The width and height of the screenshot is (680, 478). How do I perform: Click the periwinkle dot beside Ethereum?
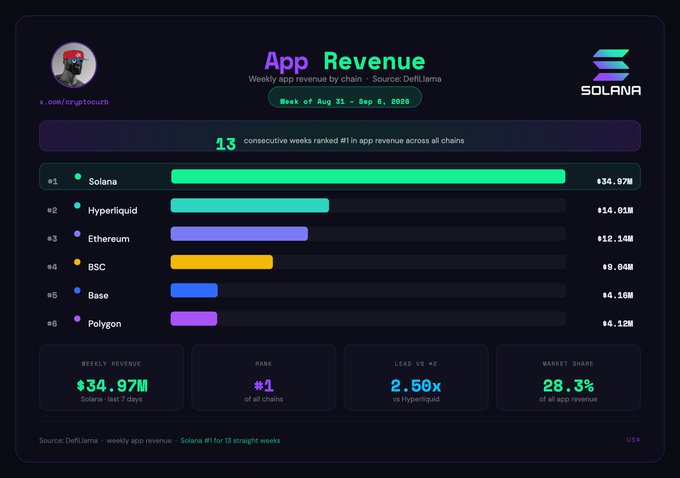pos(77,234)
